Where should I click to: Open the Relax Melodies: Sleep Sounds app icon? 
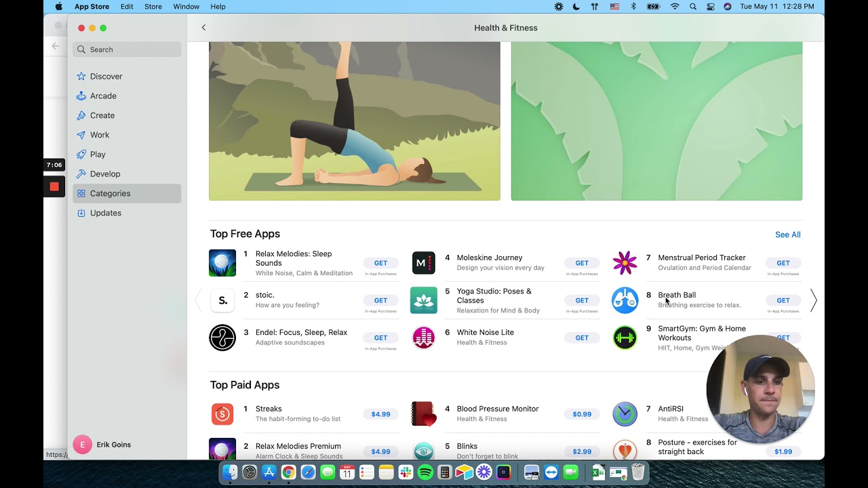[x=222, y=263]
